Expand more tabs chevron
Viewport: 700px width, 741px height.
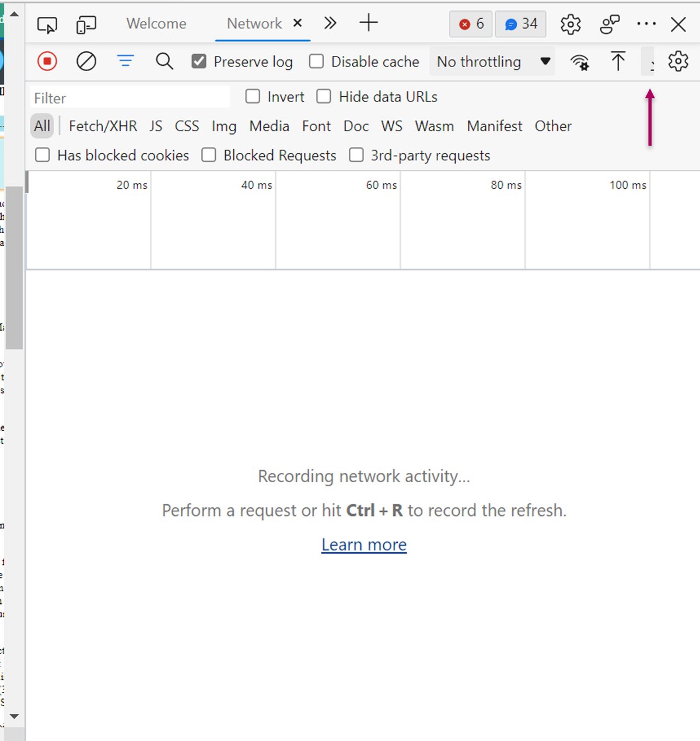pyautogui.click(x=330, y=23)
